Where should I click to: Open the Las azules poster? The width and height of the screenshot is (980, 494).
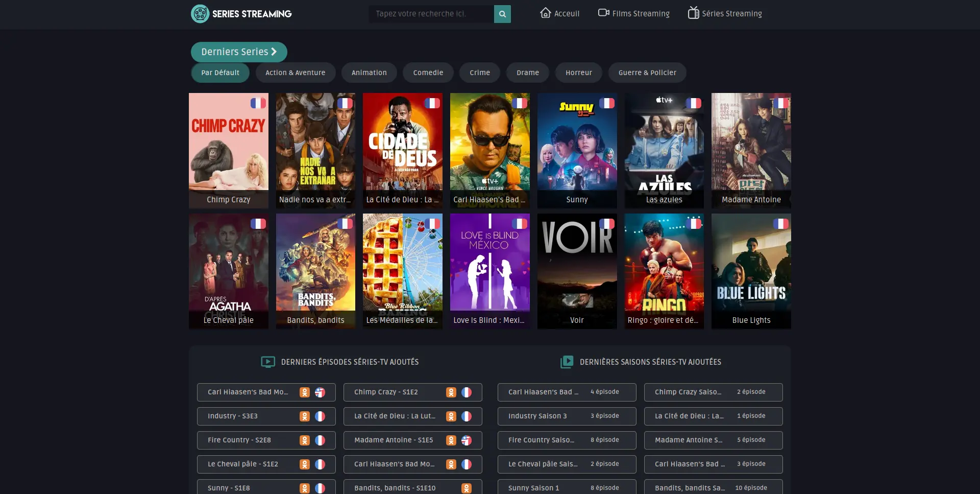tap(664, 151)
